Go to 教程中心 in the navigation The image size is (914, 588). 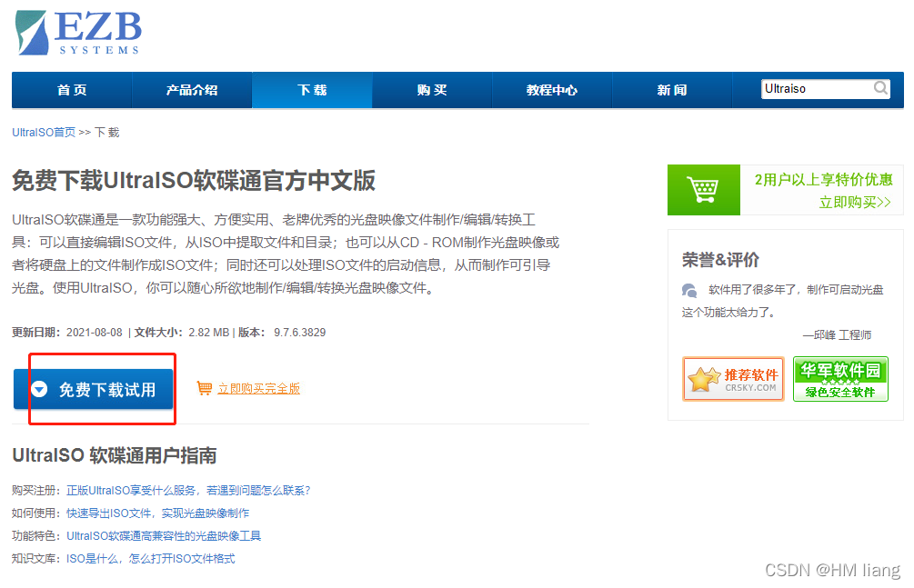552,90
